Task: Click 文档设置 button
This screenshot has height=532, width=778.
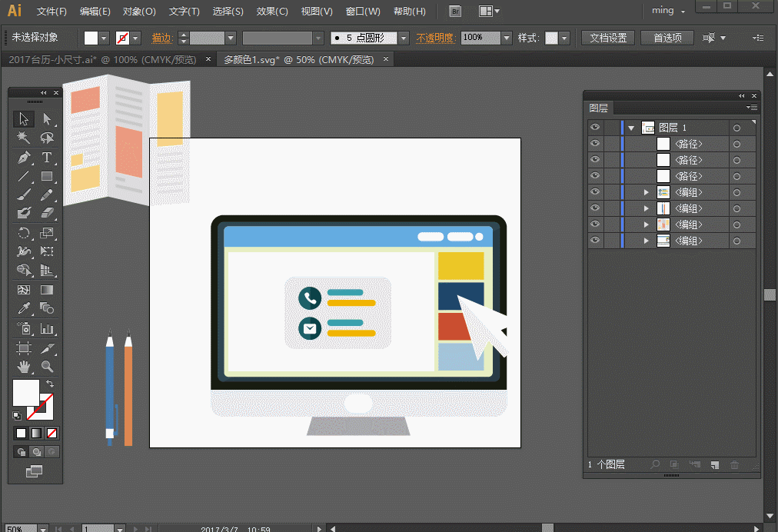Action: (608, 38)
